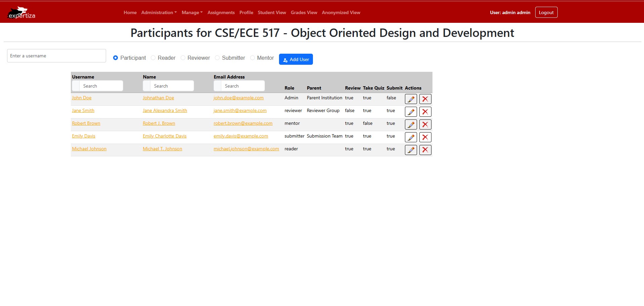
Task: Delete Michael Johnson from the participants list
Action: coord(425,150)
